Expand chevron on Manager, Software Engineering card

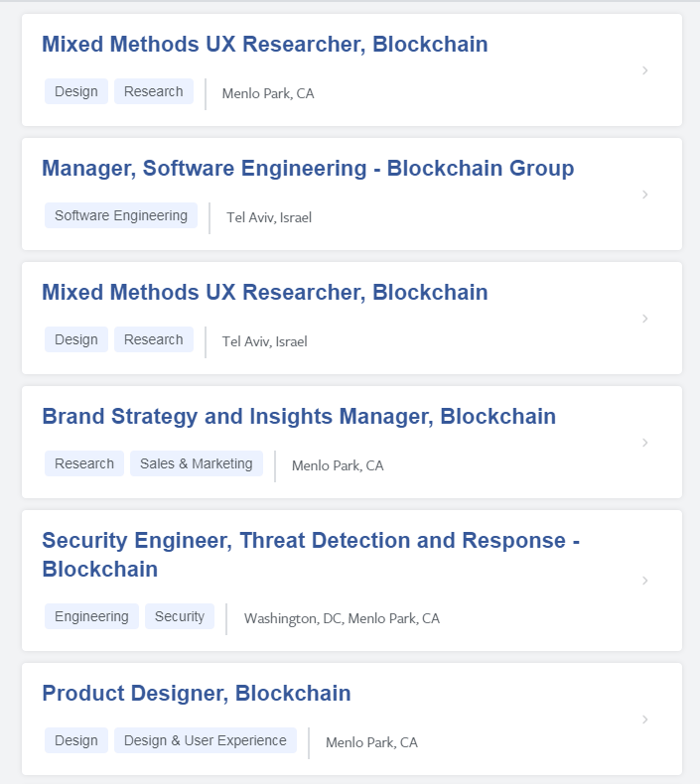click(645, 195)
